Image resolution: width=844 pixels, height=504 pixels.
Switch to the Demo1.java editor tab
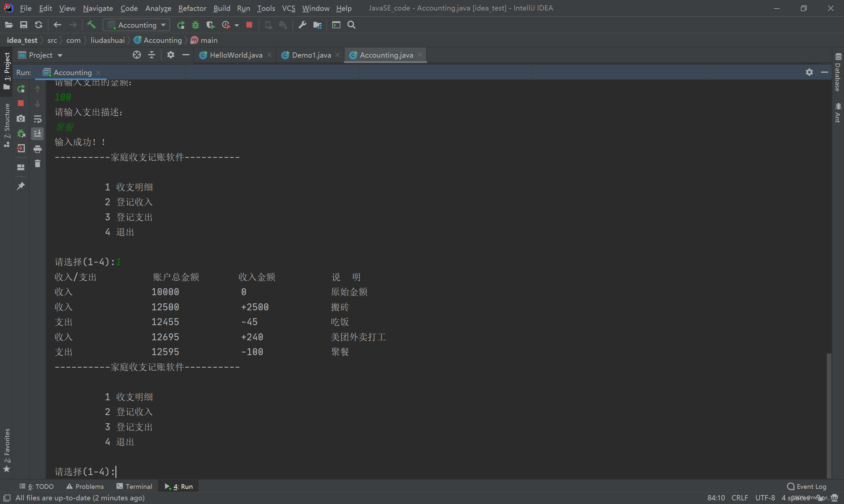pos(311,55)
